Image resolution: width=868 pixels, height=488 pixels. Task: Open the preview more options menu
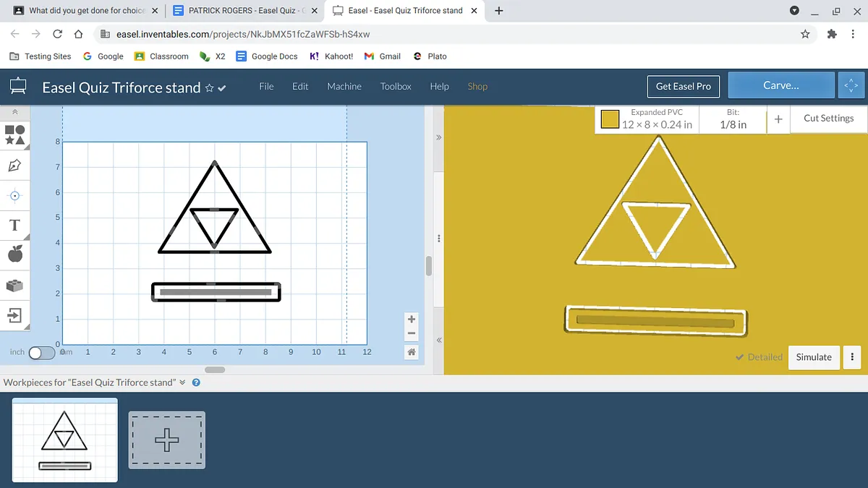coord(852,356)
